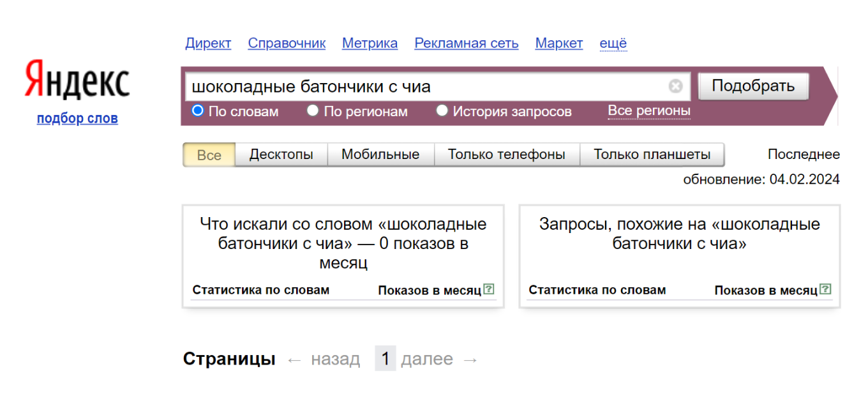Open the «Мобильные» statistics tab
The image size is (868, 408).
[x=380, y=154]
